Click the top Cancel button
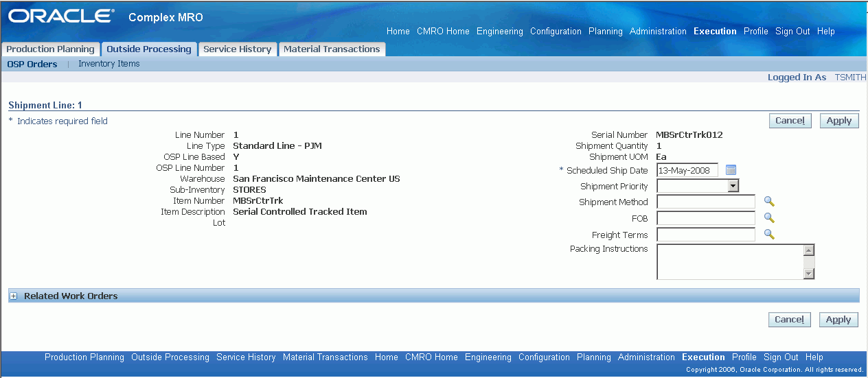The image size is (868, 378). tap(790, 121)
